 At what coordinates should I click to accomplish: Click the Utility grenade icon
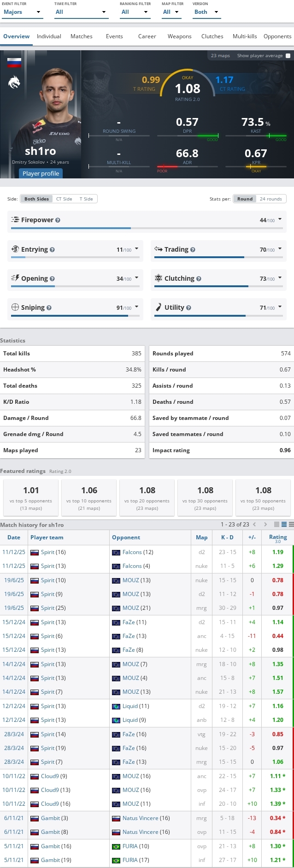tap(159, 307)
